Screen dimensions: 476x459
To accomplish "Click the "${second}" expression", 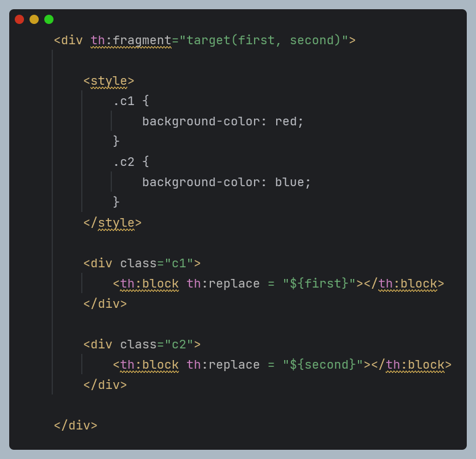I will 323,364.
